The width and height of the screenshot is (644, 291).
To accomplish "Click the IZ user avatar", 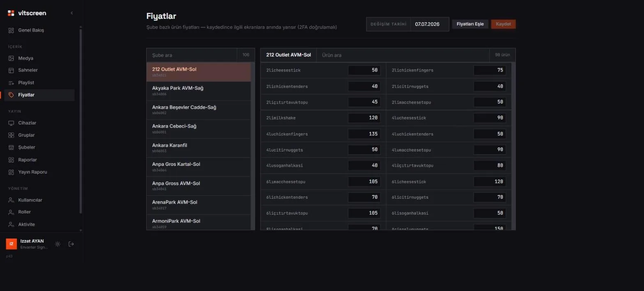I will [11, 244].
